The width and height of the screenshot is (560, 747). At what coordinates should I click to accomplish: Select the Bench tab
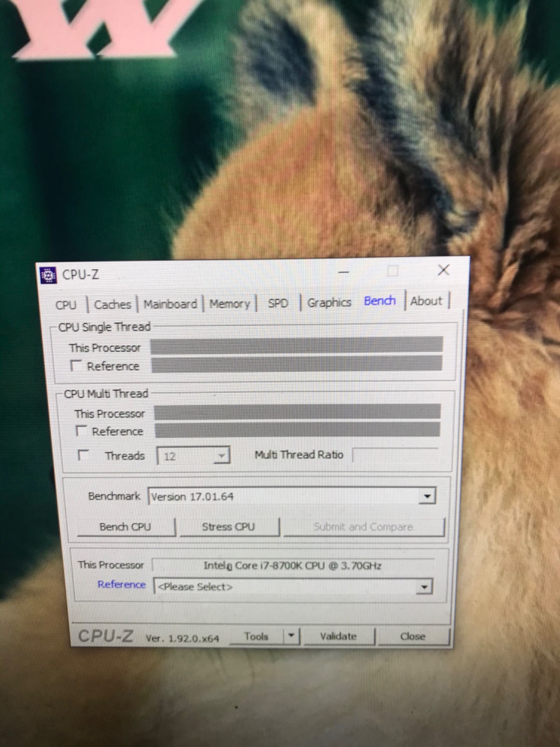(x=380, y=301)
